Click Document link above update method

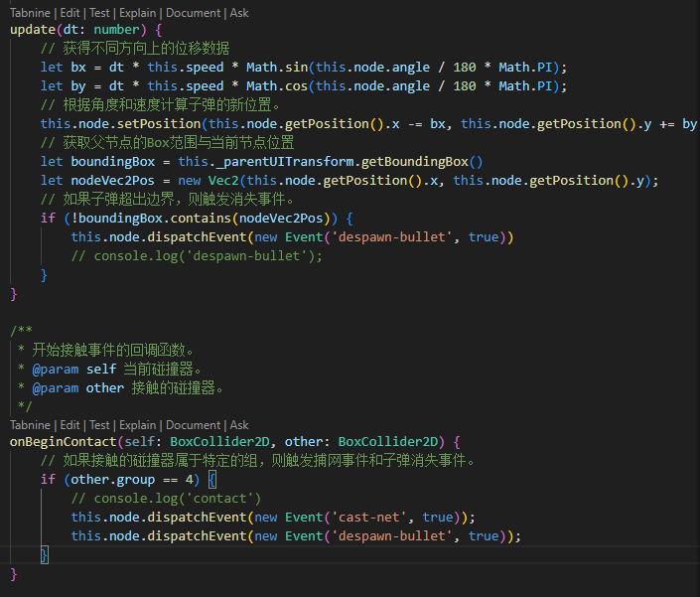coord(193,13)
